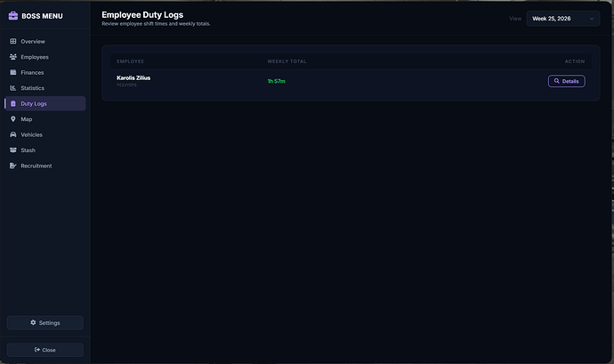Image resolution: width=614 pixels, height=364 pixels.
Task: Click the Recruitment form icon
Action: click(13, 166)
